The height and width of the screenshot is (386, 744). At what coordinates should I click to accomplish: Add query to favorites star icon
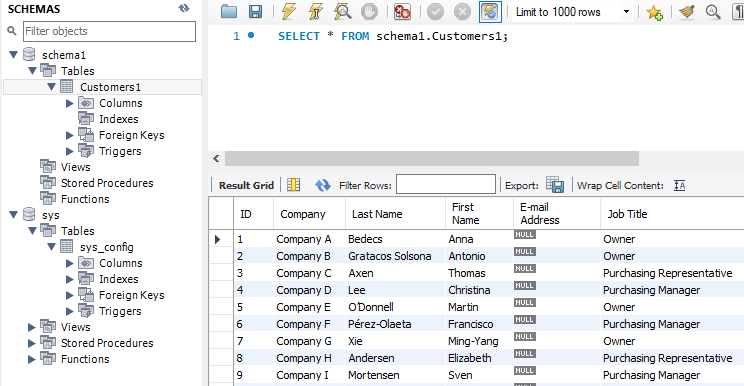[x=654, y=12]
